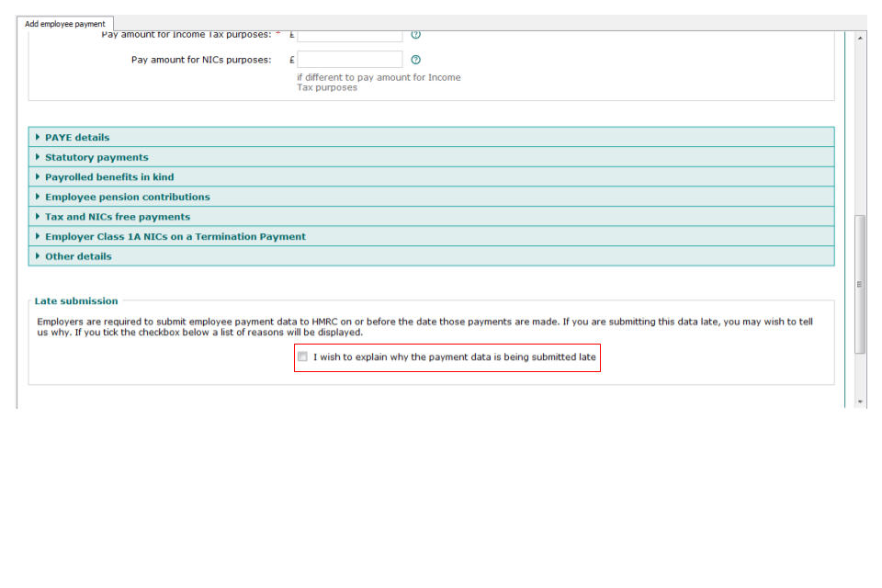Expand the Statutory payments section
Image resolution: width=882 pixels, height=588 pixels.
pos(431,157)
